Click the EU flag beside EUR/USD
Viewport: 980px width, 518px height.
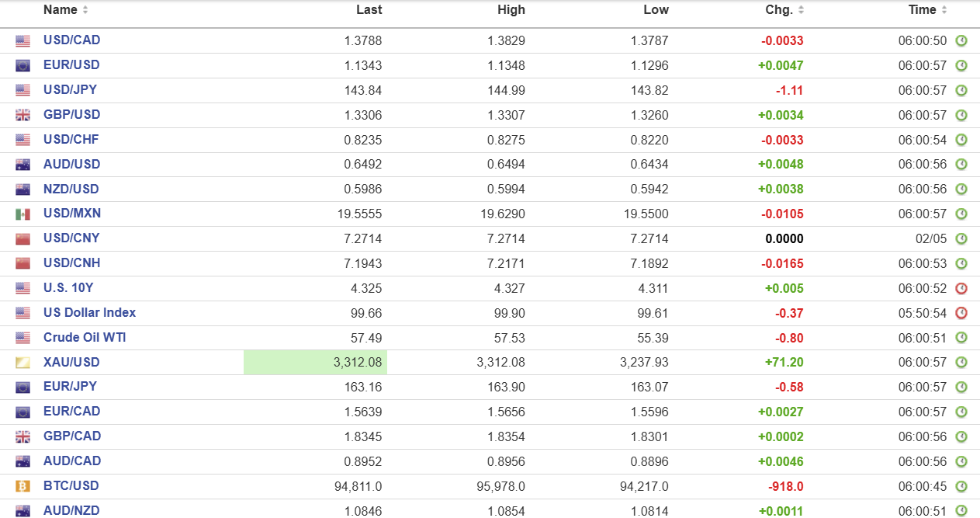point(23,65)
